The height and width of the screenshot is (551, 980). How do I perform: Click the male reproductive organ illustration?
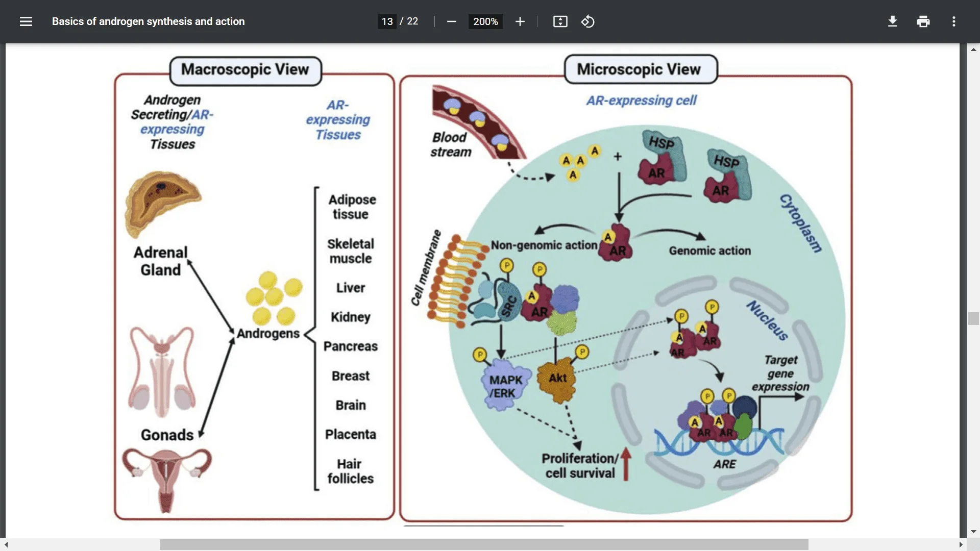(x=162, y=372)
